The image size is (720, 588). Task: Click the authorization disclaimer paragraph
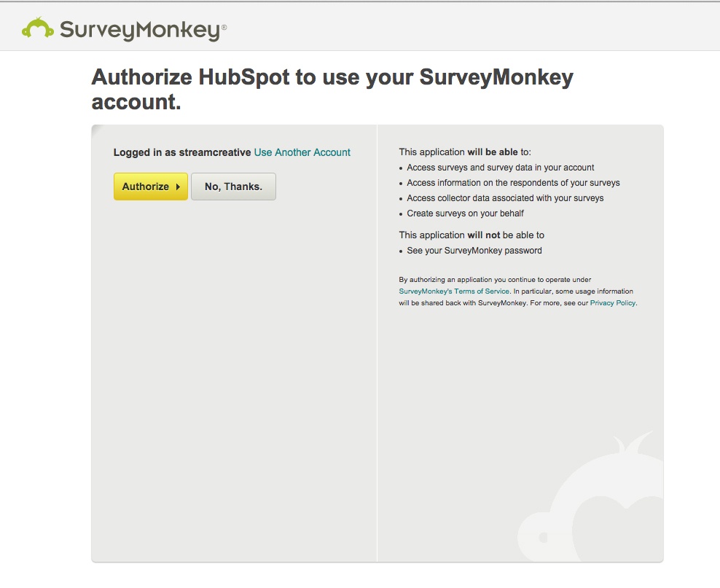(517, 291)
